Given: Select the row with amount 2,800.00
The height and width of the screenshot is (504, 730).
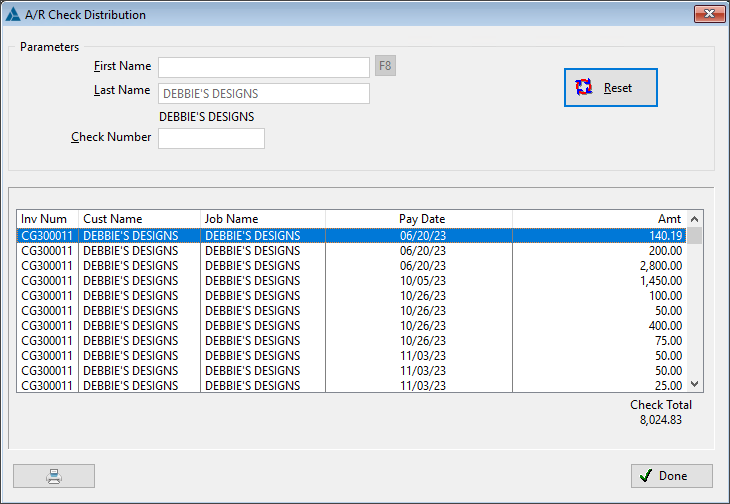Looking at the screenshot, I should pos(351,266).
